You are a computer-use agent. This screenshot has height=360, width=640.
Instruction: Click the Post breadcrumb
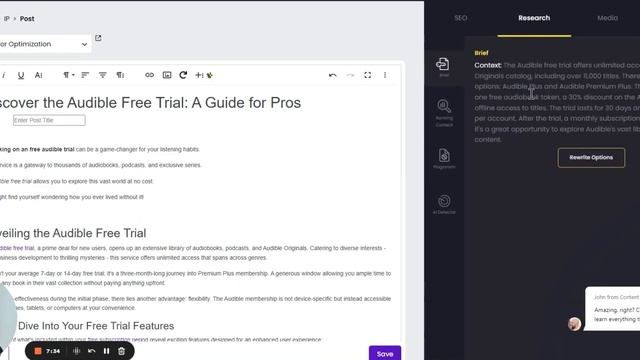(x=27, y=19)
